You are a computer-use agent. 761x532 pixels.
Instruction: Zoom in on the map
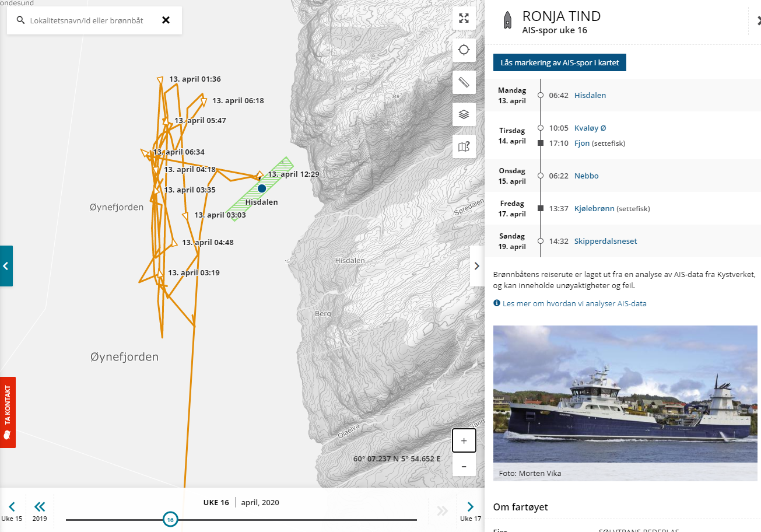(x=464, y=441)
